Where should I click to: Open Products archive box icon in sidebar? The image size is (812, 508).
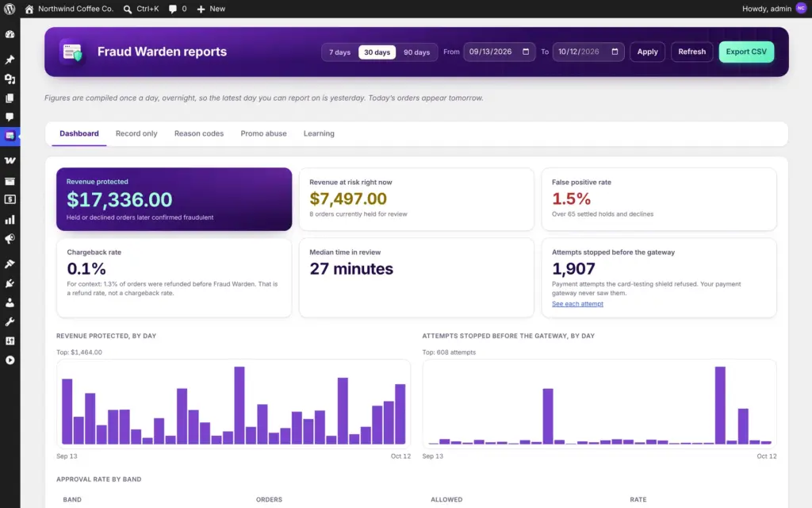coord(10,181)
